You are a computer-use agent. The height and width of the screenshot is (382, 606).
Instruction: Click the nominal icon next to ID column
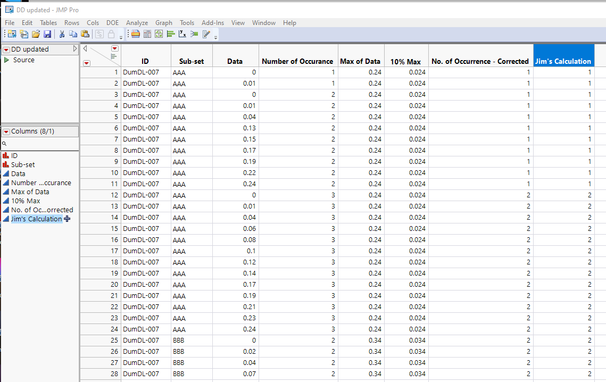(6, 155)
